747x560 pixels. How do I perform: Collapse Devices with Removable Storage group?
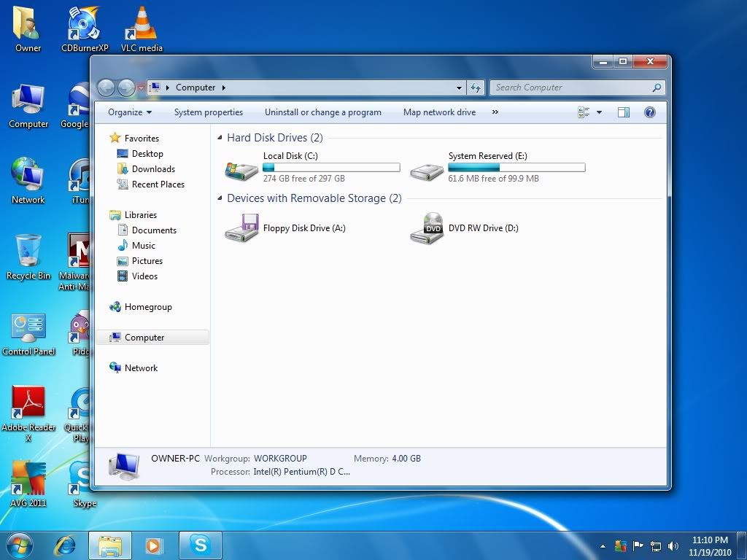(x=220, y=198)
